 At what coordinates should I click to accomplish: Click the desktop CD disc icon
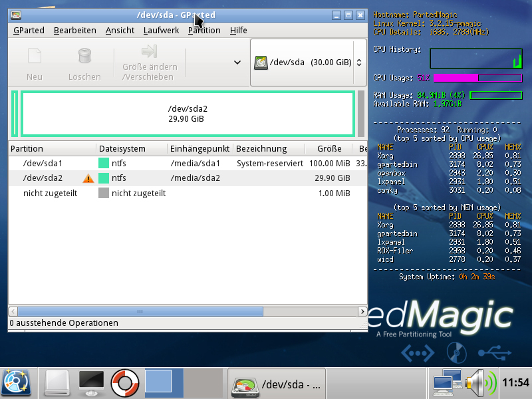pos(456,353)
